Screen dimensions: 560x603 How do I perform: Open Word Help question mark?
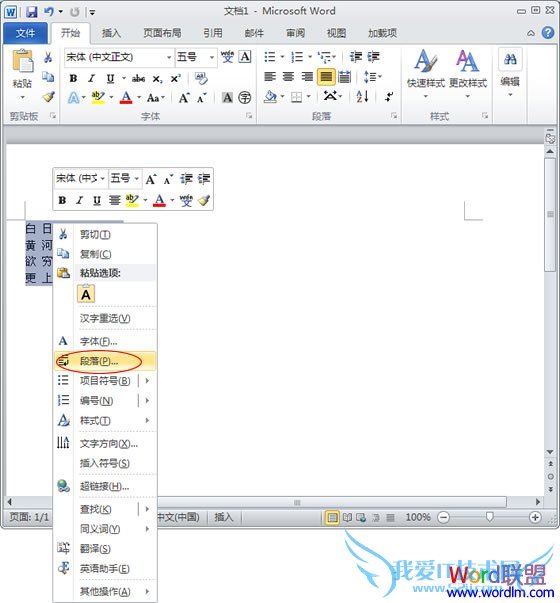click(548, 33)
